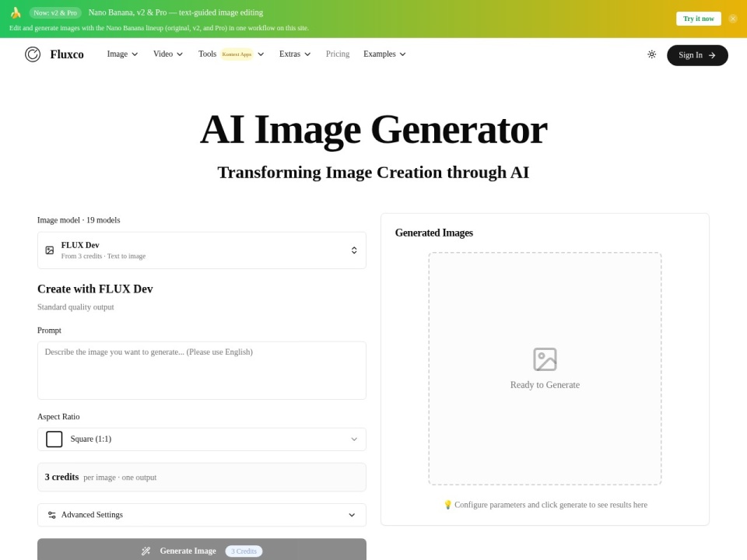The image size is (747, 560).
Task: Click the up-down chevrons in model selector
Action: pos(354,250)
